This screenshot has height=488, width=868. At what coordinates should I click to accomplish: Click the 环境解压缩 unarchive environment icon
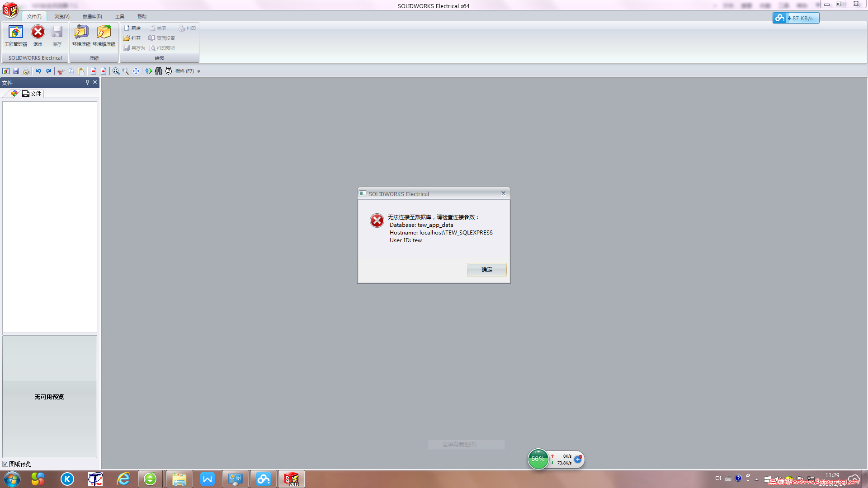click(x=104, y=36)
